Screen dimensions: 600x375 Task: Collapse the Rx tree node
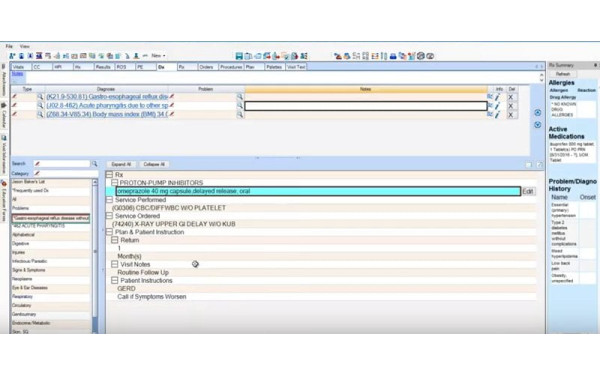109,175
